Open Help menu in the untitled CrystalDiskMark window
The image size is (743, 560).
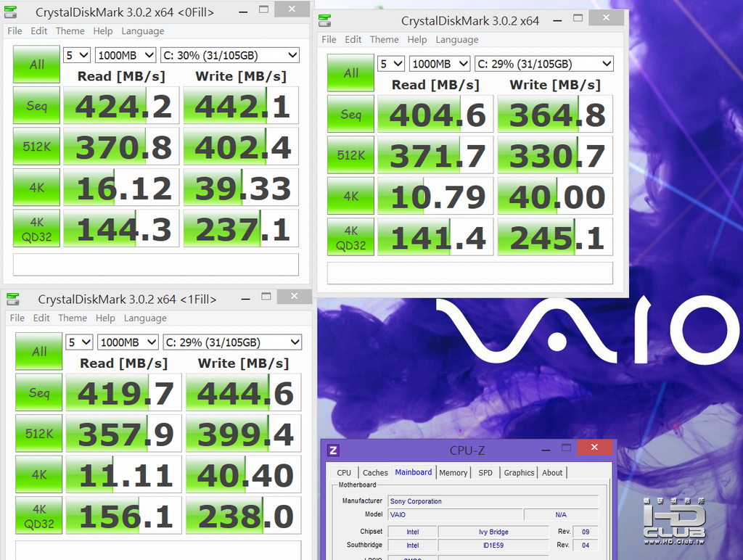pyautogui.click(x=417, y=39)
